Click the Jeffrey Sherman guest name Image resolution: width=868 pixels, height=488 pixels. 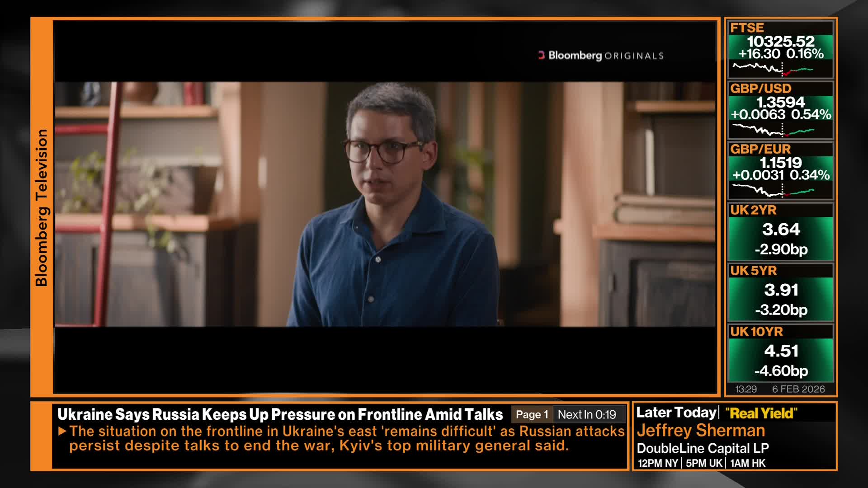pyautogui.click(x=701, y=430)
